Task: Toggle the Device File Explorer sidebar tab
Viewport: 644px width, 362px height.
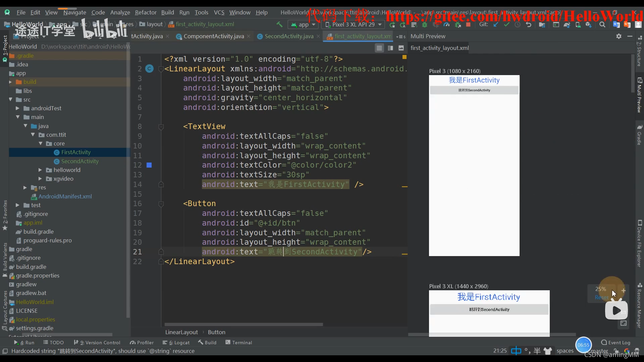Action: pyautogui.click(x=639, y=244)
